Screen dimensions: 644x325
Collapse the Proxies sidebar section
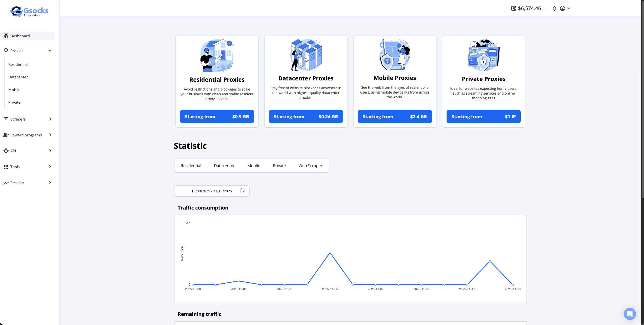coord(50,51)
